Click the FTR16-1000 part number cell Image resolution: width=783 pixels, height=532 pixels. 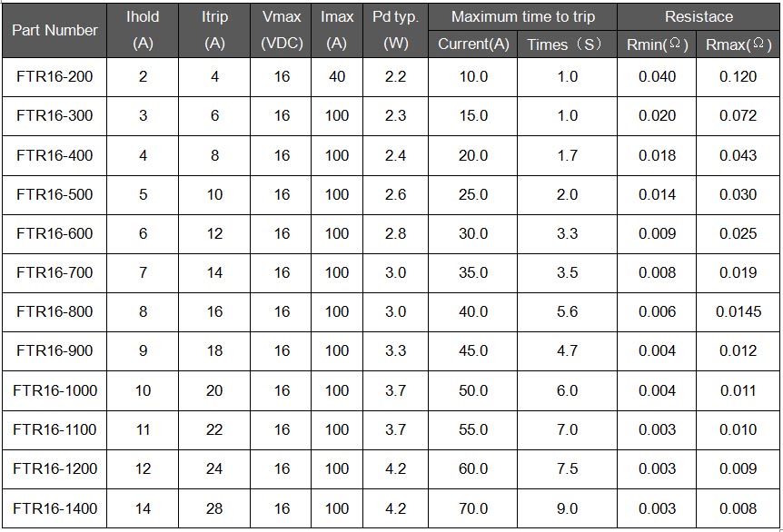[x=55, y=390]
